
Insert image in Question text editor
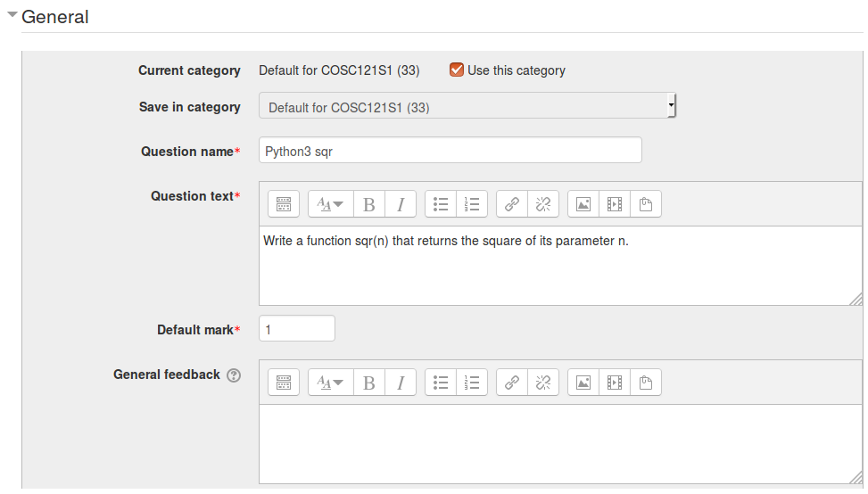tap(583, 204)
